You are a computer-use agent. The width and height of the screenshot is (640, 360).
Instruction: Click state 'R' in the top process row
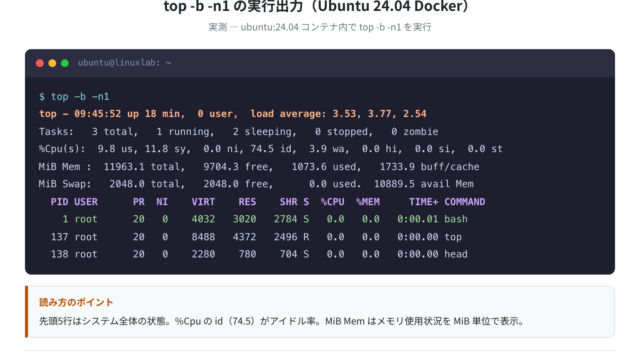(x=306, y=237)
